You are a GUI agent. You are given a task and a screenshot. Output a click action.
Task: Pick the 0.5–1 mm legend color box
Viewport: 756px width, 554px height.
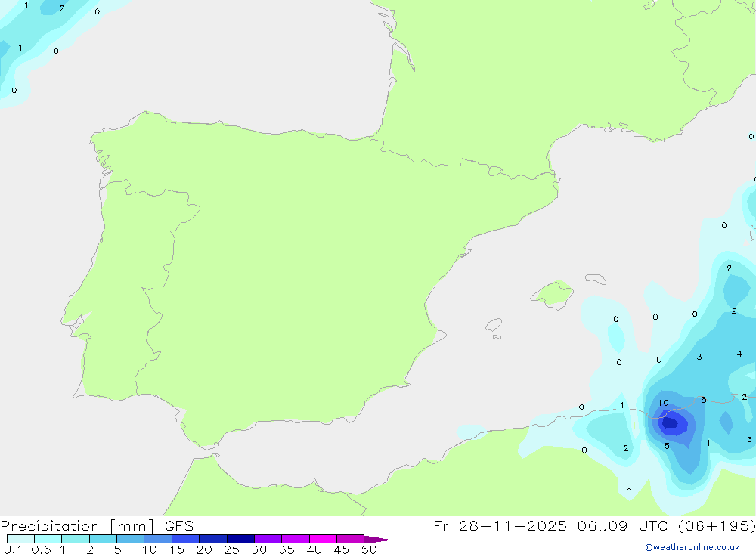48,539
